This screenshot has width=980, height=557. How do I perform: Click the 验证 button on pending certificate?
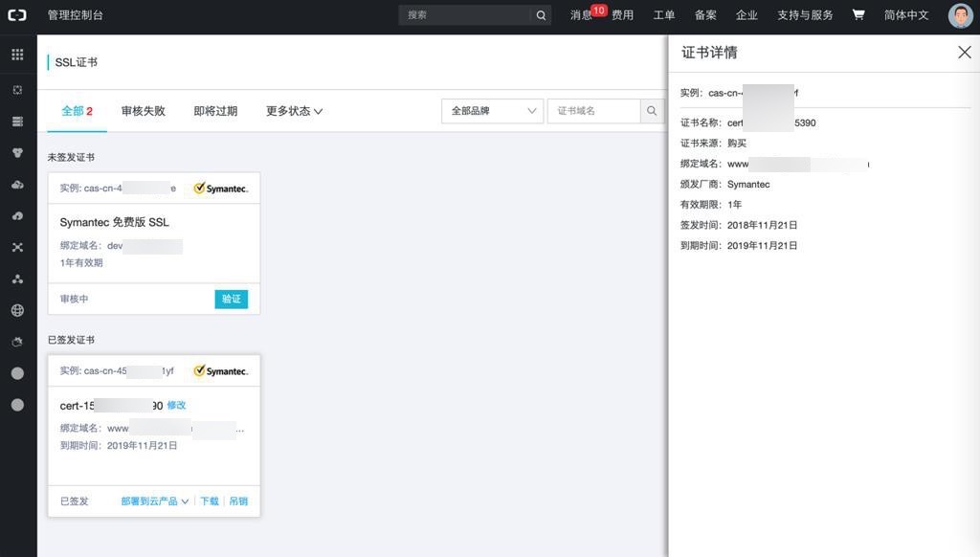(x=232, y=299)
